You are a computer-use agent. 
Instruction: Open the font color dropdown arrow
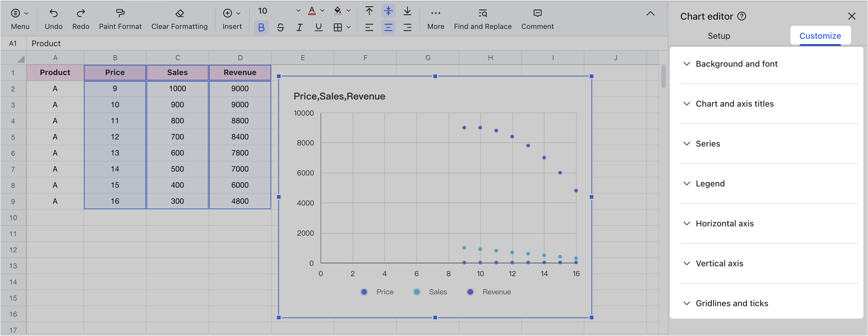pyautogui.click(x=323, y=11)
